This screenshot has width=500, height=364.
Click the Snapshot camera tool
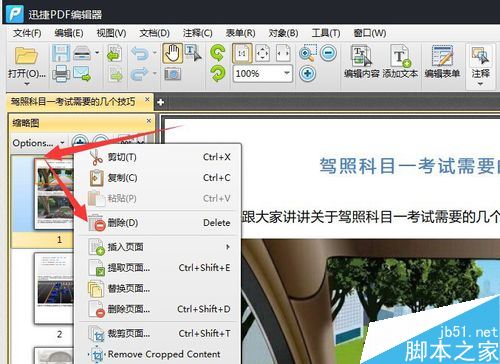tap(172, 74)
